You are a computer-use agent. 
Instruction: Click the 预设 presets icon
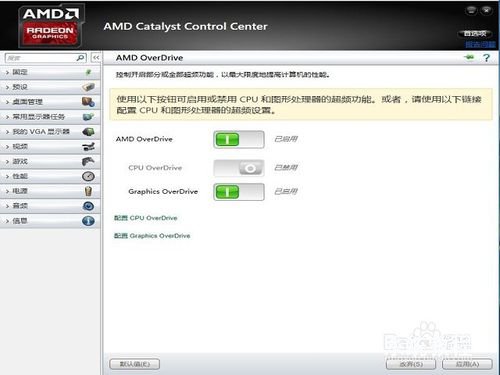(88, 87)
